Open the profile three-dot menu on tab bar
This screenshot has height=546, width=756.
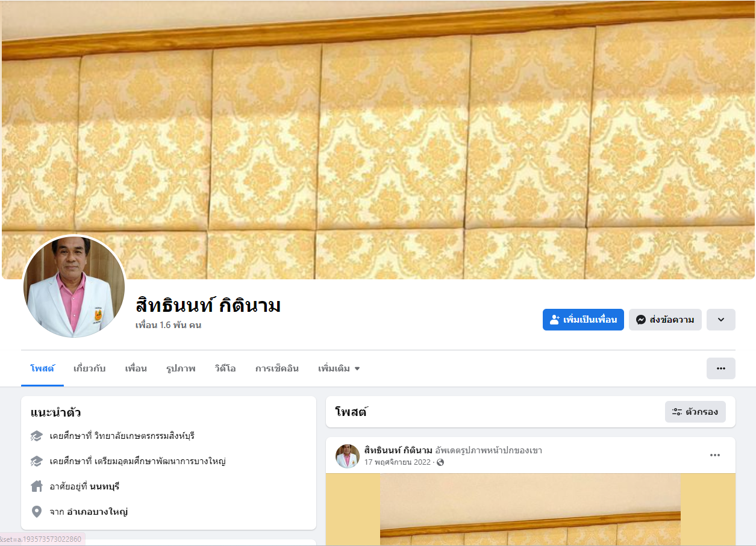click(721, 368)
